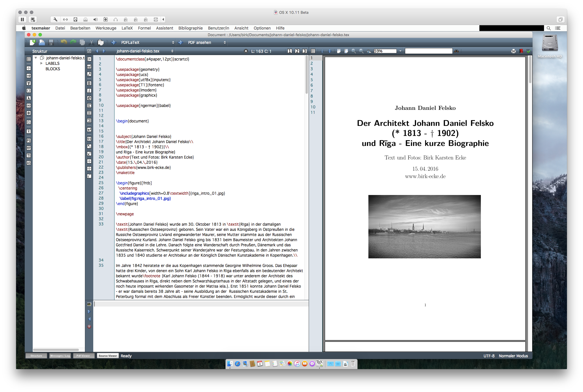
Task: Undo the last edit with the yellow arrow
Action: point(64,42)
